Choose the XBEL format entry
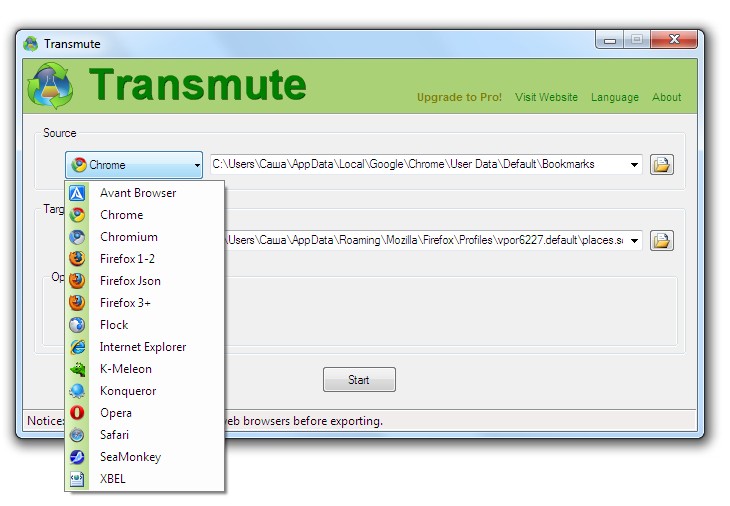Image resolution: width=730 pixels, height=506 pixels. click(144, 479)
